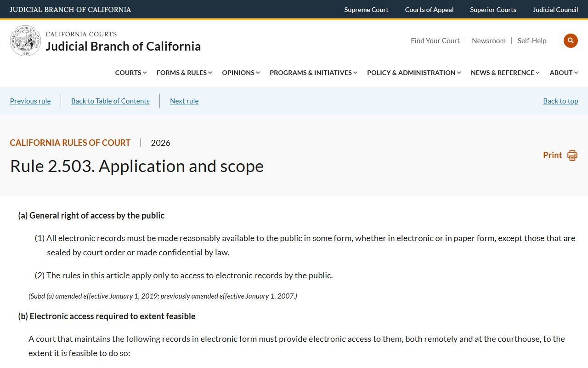This screenshot has height=368, width=588.
Task: Click paragraph (1) about electronic records availability
Action: click(305, 245)
